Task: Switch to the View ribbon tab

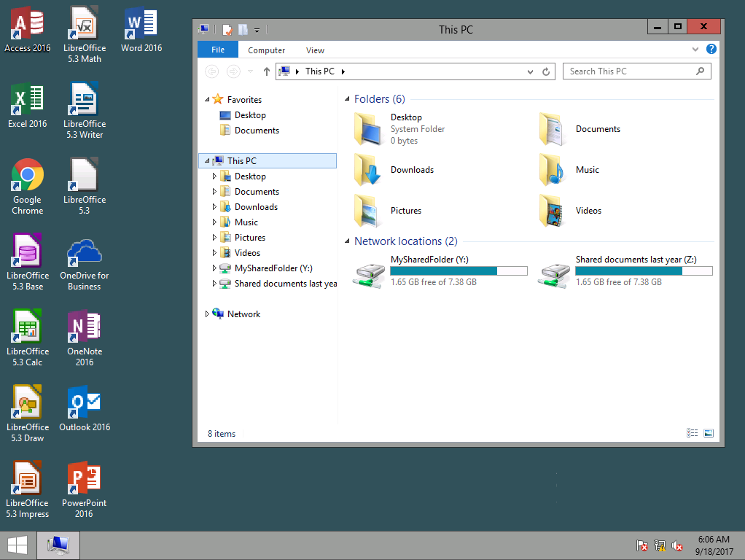Action: pyautogui.click(x=315, y=50)
